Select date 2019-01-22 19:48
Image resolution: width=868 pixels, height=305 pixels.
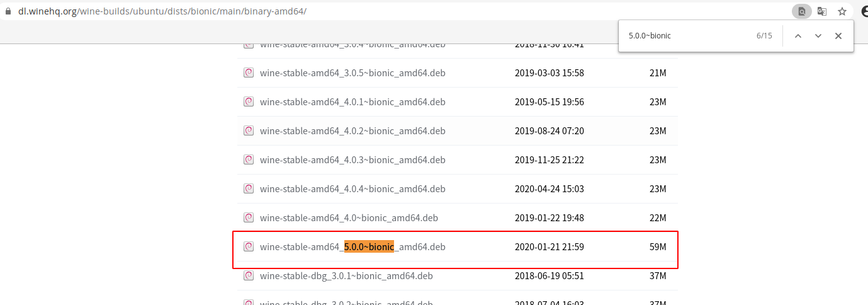[550, 218]
